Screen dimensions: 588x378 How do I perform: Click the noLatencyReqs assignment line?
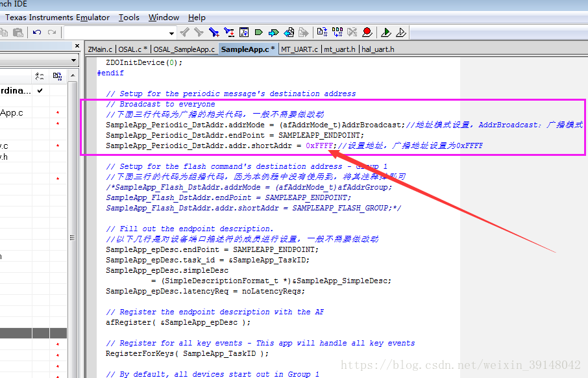pyautogui.click(x=205, y=291)
